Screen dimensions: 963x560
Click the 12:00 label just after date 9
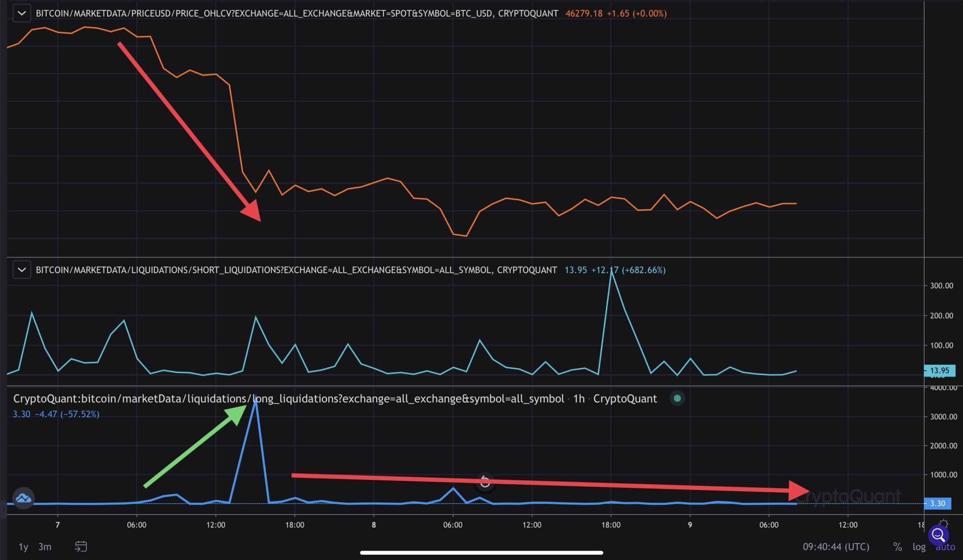point(848,525)
